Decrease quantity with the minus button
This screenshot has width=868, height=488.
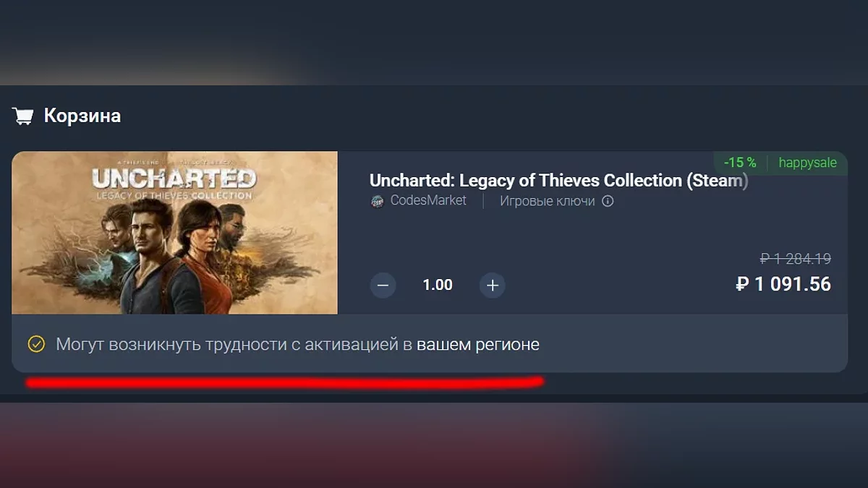tap(383, 286)
